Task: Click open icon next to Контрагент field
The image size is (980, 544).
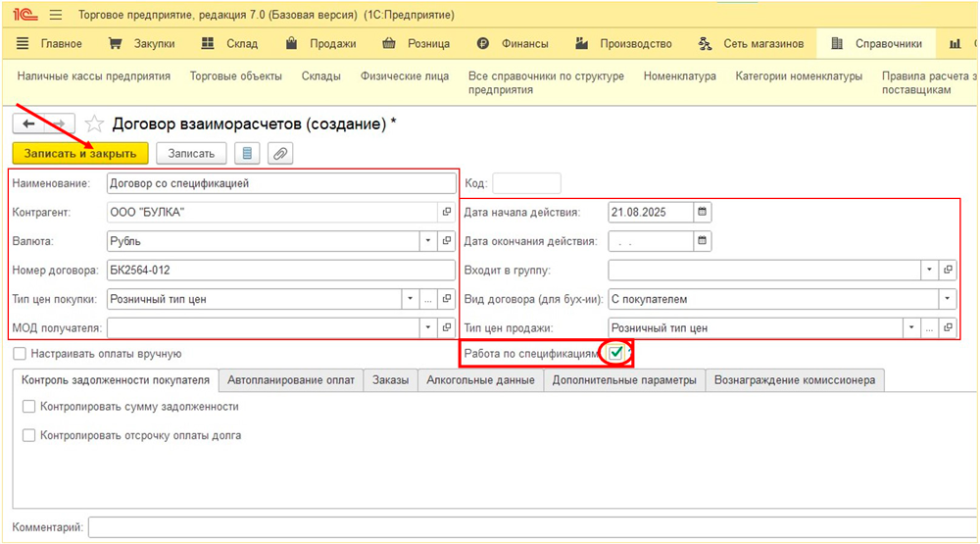Action: [447, 212]
